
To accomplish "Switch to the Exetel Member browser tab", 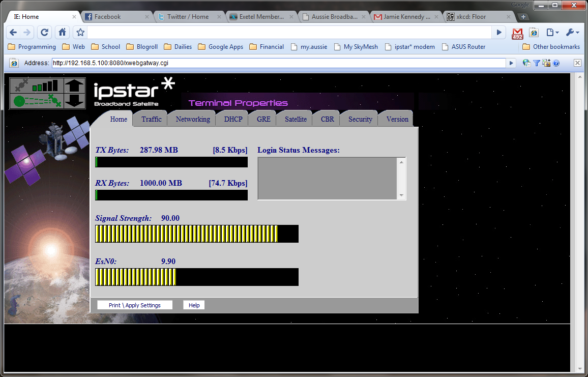I will point(261,17).
